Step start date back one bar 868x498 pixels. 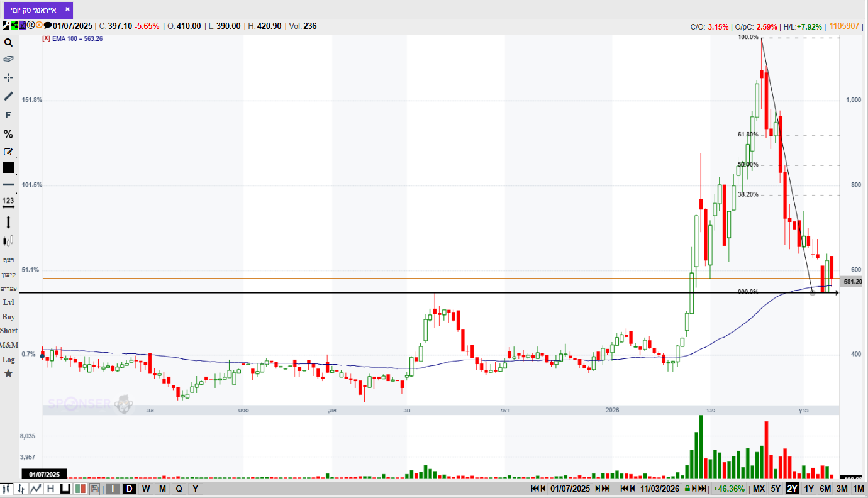point(543,489)
